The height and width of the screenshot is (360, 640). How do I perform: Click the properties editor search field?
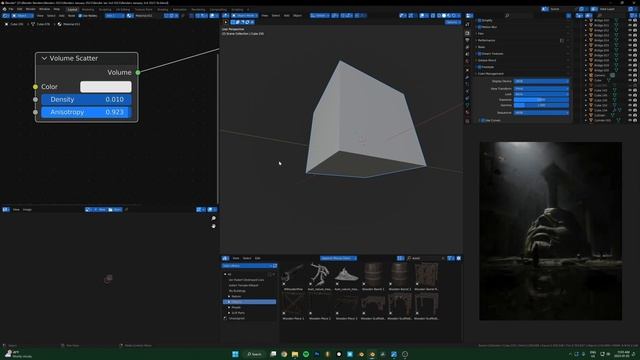point(519,16)
